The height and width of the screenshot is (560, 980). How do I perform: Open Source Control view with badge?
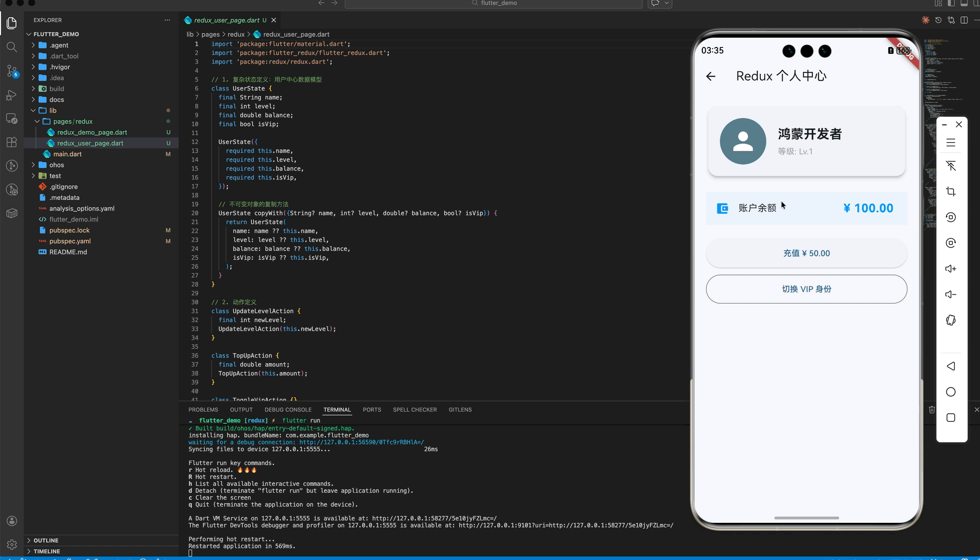12,71
